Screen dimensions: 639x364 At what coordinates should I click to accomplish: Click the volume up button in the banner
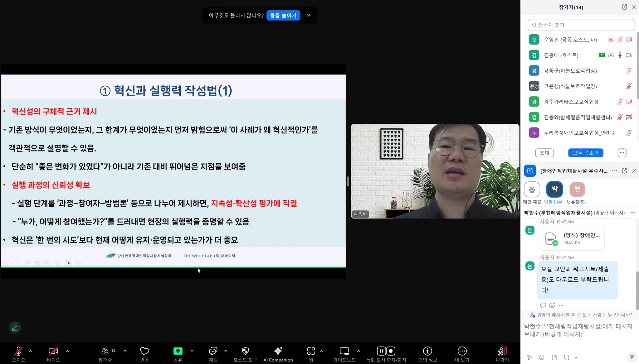click(283, 15)
